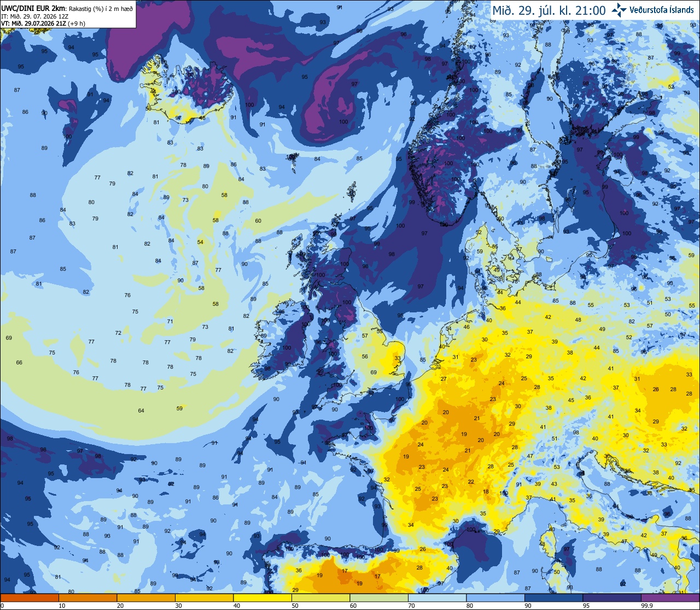700x610 pixels.
Task: Click the Veðurstofa Íslands logo icon
Action: pyautogui.click(x=619, y=10)
